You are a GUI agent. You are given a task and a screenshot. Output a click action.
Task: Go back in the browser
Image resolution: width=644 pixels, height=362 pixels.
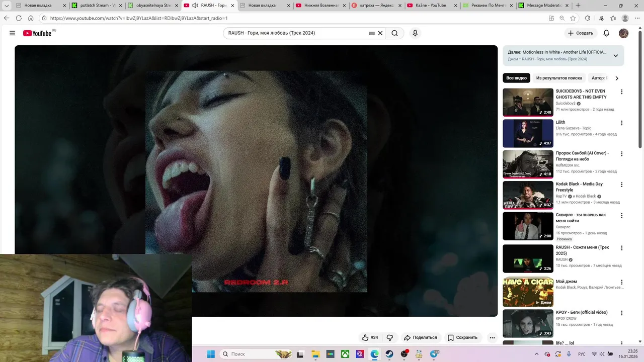7,18
